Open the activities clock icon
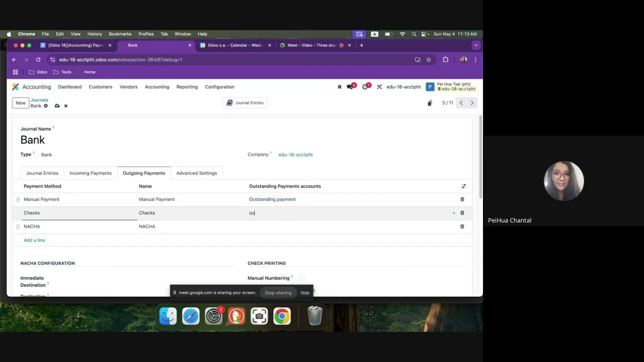The width and height of the screenshot is (644, 362). point(366,86)
